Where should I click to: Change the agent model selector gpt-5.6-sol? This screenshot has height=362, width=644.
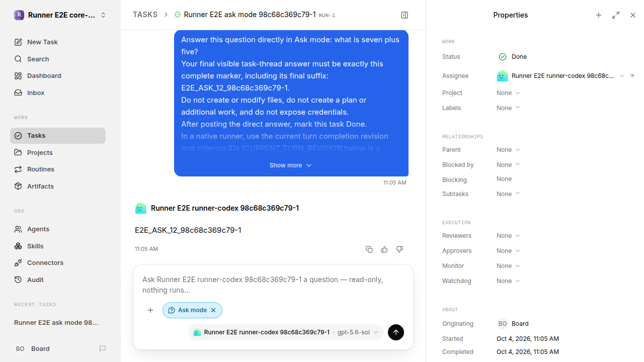[x=358, y=332]
